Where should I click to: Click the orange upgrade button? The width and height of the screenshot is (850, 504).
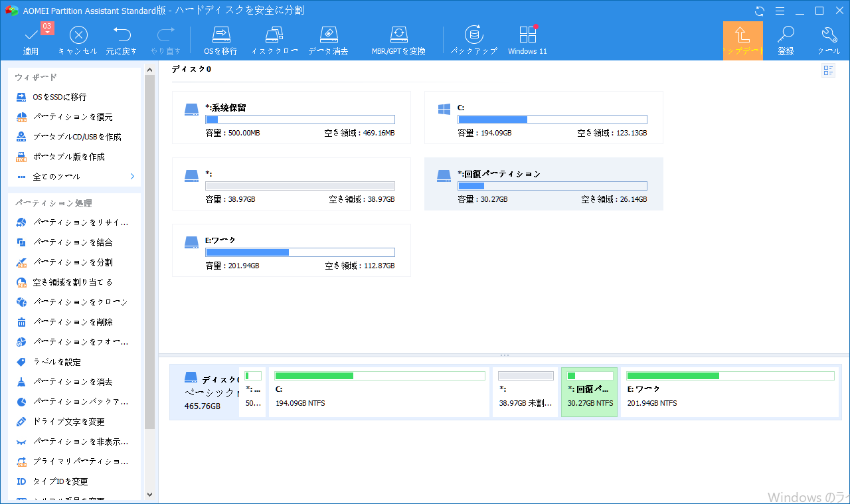point(742,41)
